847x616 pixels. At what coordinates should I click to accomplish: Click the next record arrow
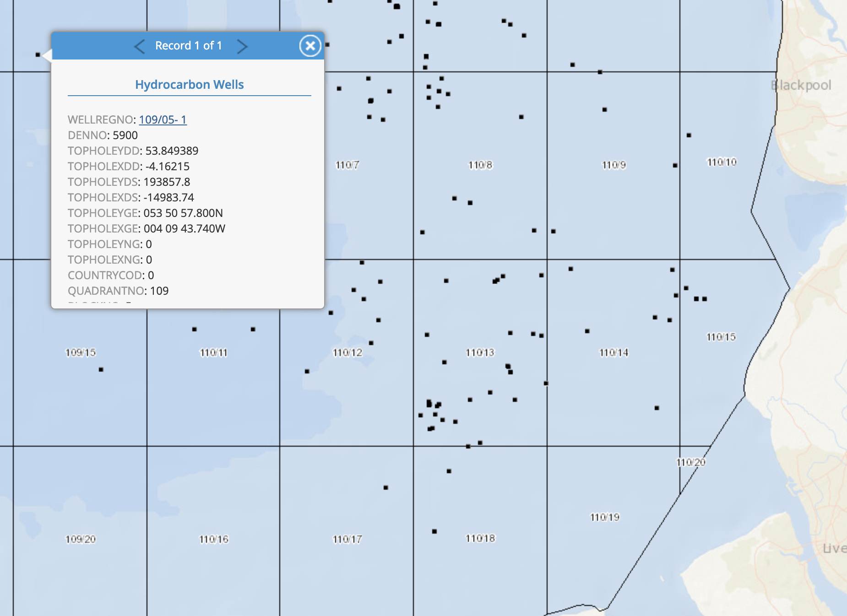point(243,46)
